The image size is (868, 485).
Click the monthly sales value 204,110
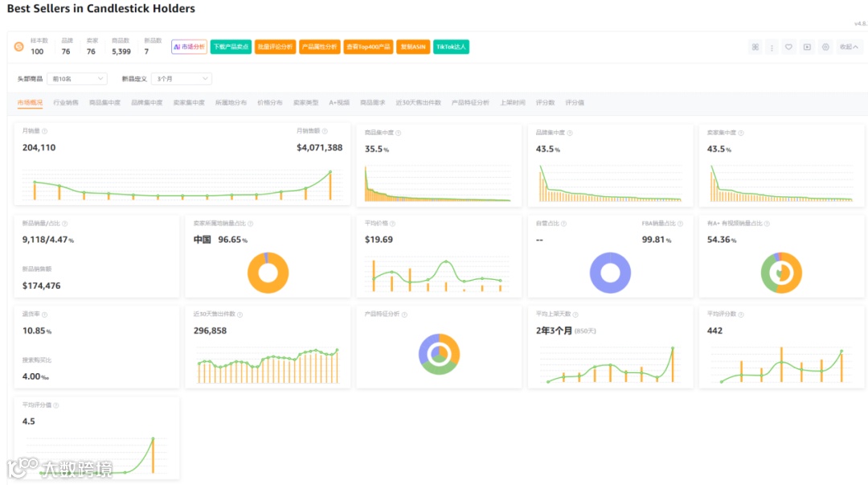39,148
